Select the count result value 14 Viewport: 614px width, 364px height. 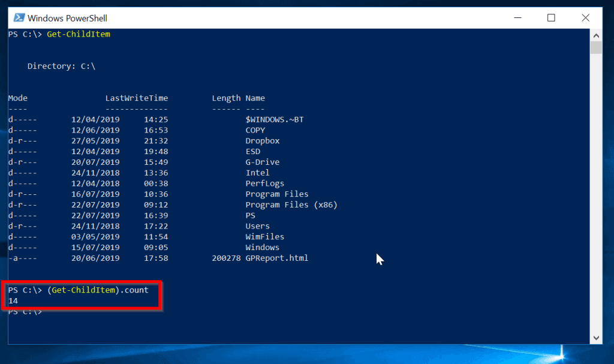coord(12,300)
